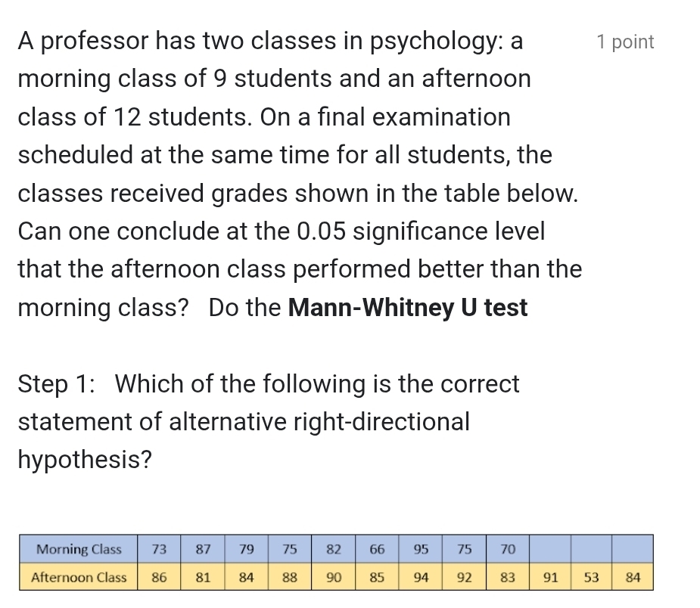The image size is (700, 608).
Task: Click the morning class cell showing 70
Action: coord(508,549)
